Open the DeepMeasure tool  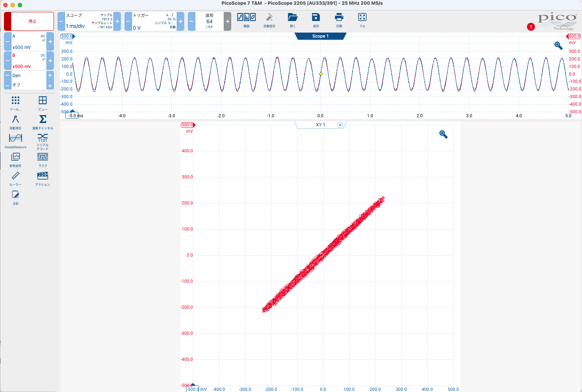[16, 140]
